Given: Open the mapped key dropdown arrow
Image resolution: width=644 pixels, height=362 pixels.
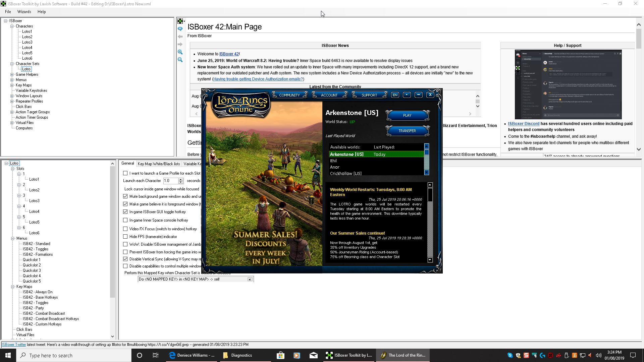Looking at the screenshot, I should (250, 279).
